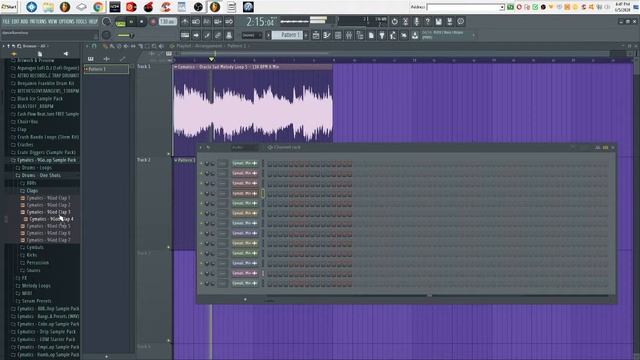This screenshot has height=360, width=640.
Task: Select Cymatics - 9God Clap 7 sample
Action: pyautogui.click(x=48, y=240)
